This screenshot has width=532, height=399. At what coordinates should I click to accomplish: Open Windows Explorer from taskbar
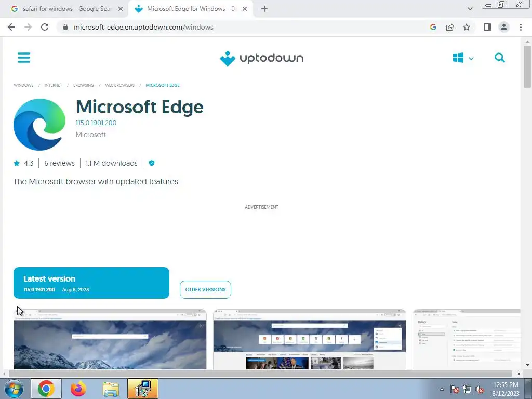(111, 389)
